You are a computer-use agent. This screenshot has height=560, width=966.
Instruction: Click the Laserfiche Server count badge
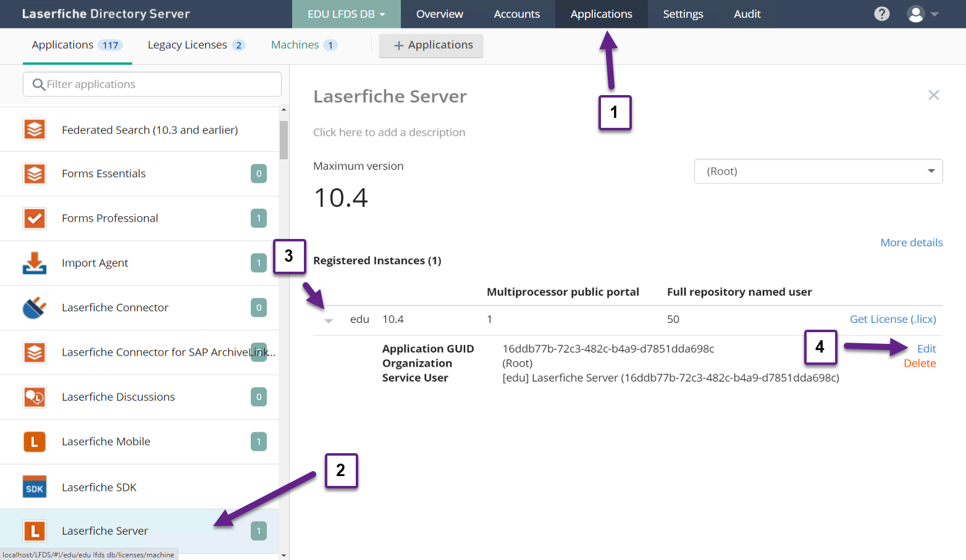click(259, 531)
